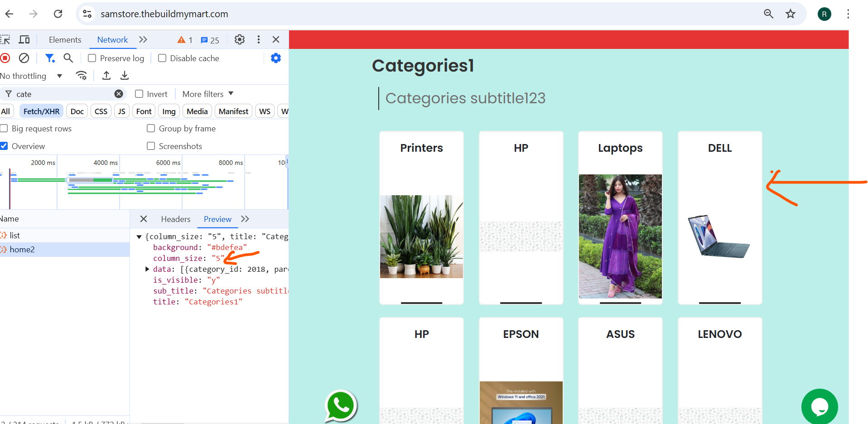The width and height of the screenshot is (868, 424).
Task: Enable the Screenshots checkbox
Action: click(151, 146)
